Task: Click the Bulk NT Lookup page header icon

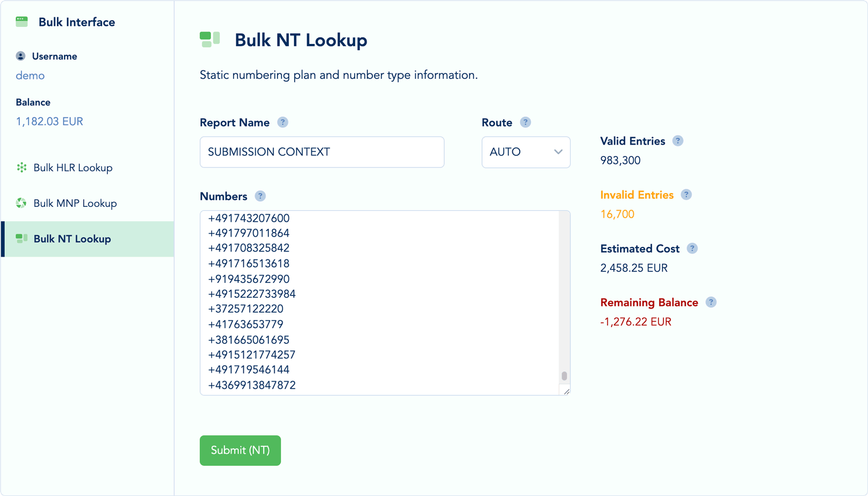Action: (210, 39)
